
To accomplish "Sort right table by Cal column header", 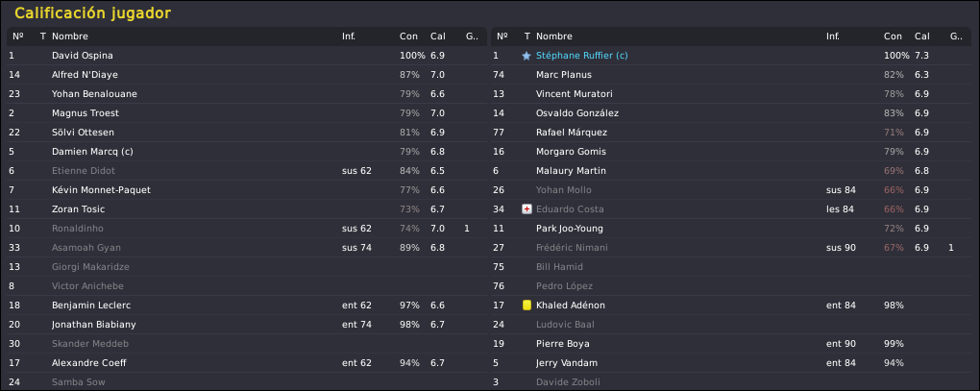I will pos(922,37).
